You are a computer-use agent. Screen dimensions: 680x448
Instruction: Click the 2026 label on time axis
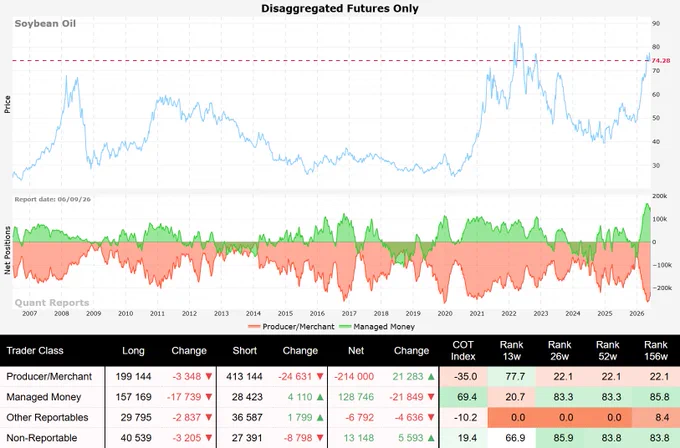click(636, 313)
